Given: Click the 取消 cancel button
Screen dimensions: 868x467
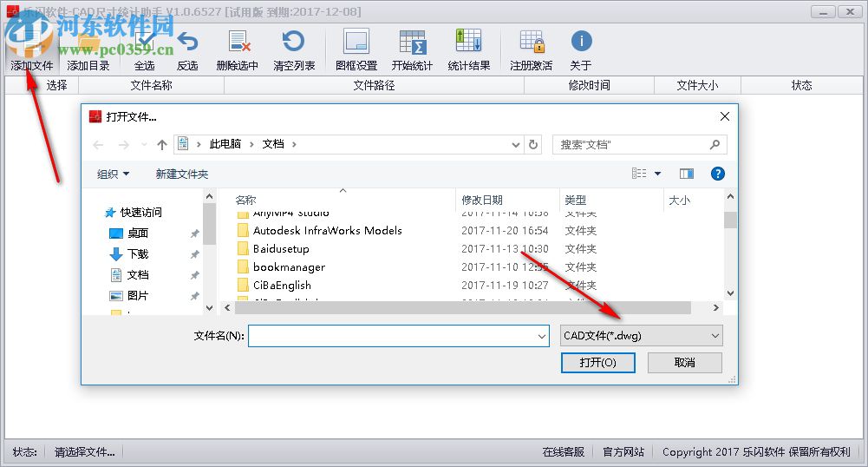Looking at the screenshot, I should pos(685,363).
